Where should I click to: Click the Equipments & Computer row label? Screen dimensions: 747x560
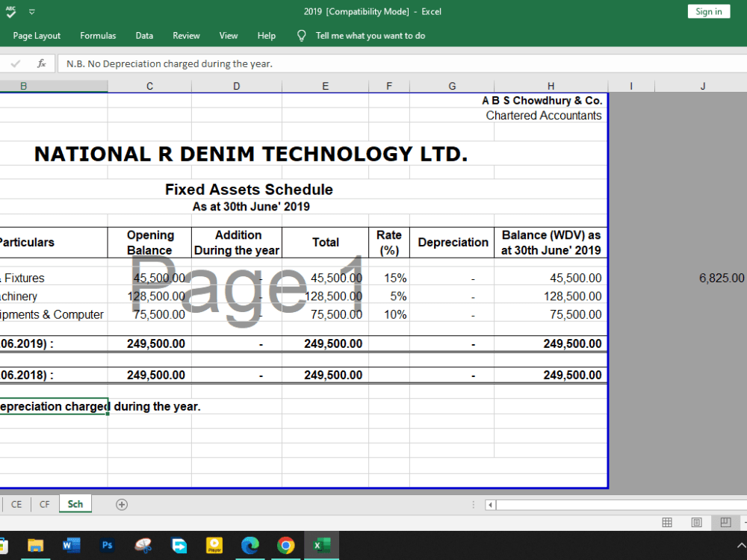click(x=52, y=315)
